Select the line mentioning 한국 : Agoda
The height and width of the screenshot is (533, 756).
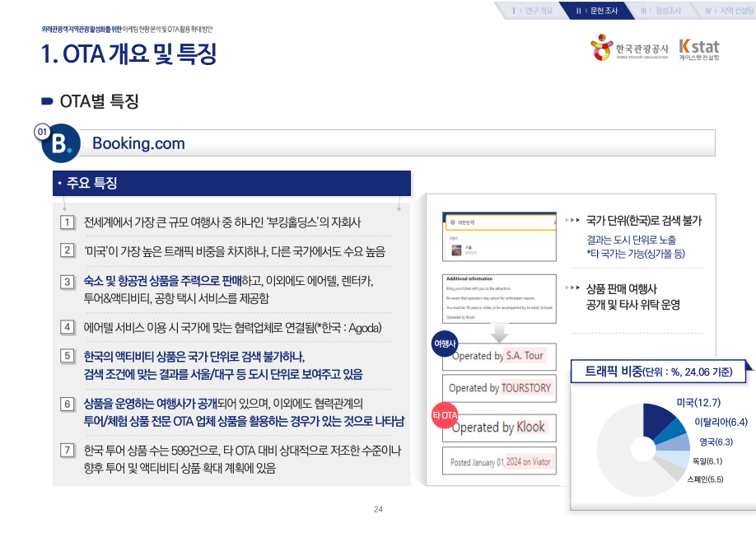[232, 328]
